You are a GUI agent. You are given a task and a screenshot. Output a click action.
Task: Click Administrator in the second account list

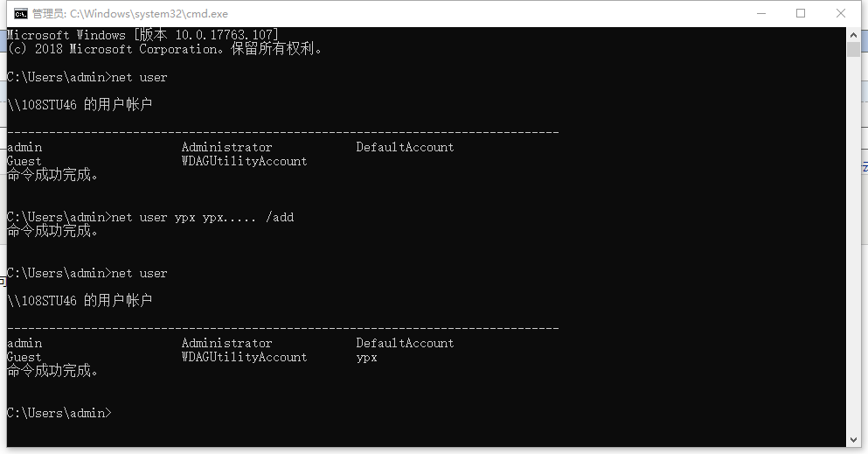point(227,343)
